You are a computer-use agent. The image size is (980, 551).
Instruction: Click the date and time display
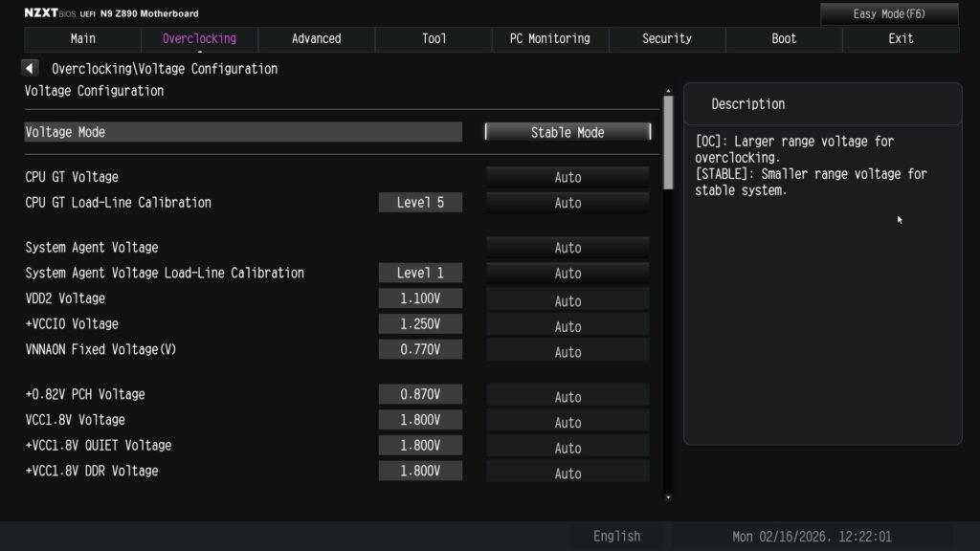(x=812, y=537)
